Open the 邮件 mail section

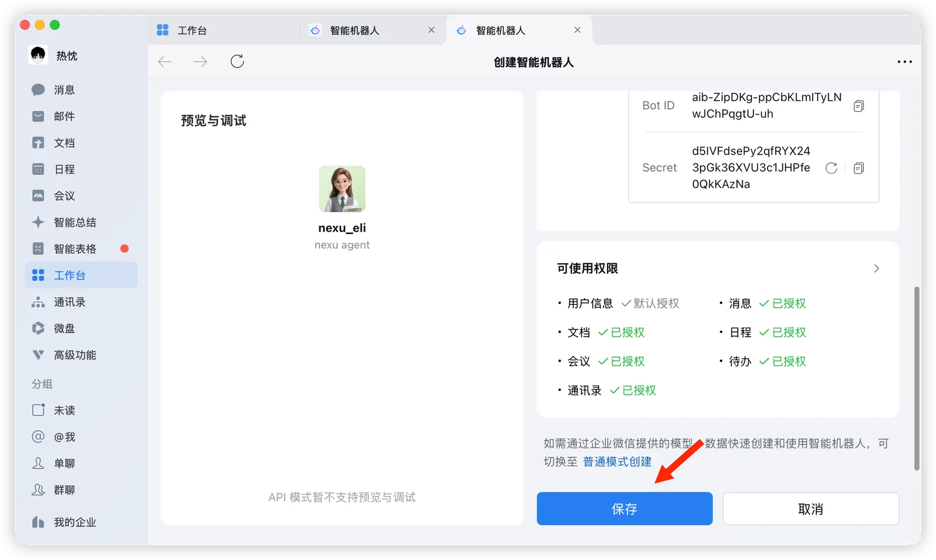[63, 116]
